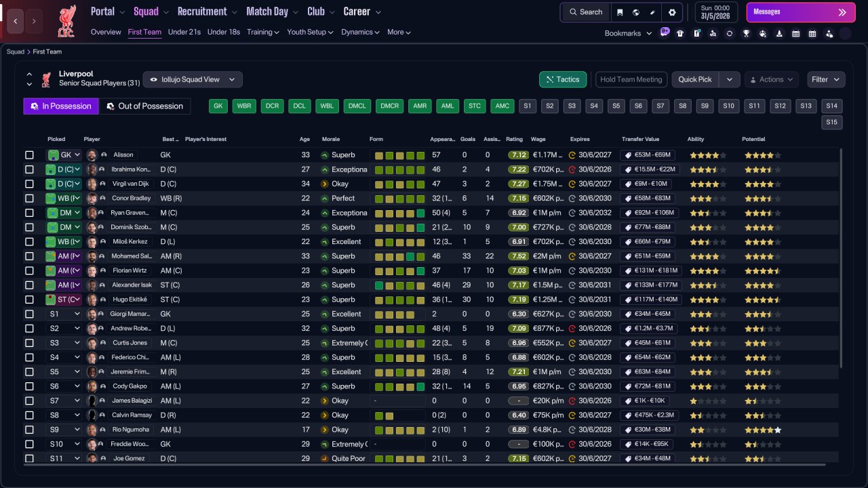868x488 pixels.
Task: Tick the checkbox for Alisson
Action: click(x=29, y=155)
